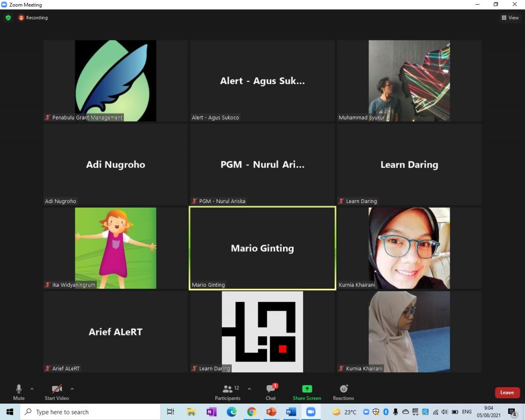This screenshot has width=525, height=420.
Task: Open the Wi-Fi network tray icon
Action: pos(435,412)
